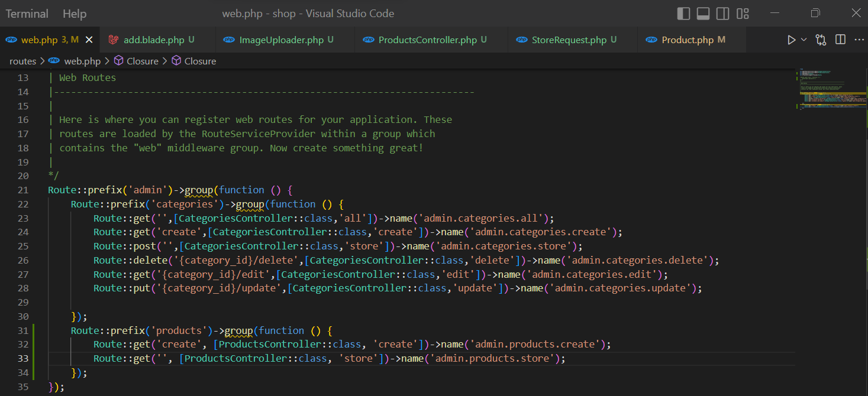The height and width of the screenshot is (396, 868).
Task: Click the web.php breadcrumb
Action: pos(82,61)
